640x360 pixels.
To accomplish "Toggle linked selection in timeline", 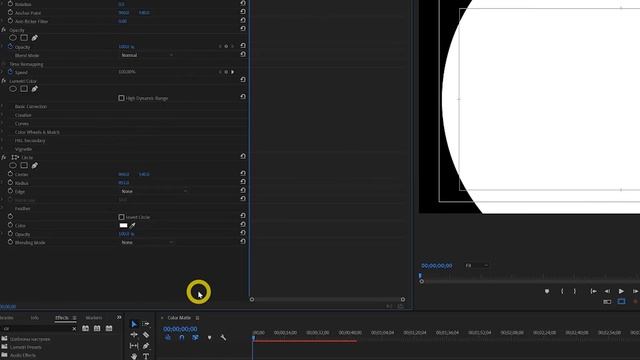I will 196,338.
